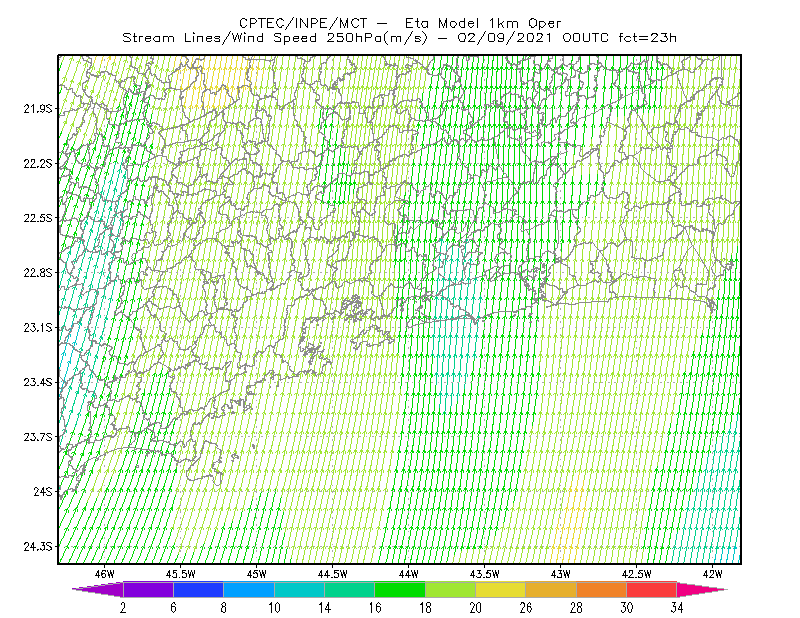Image resolution: width=800 pixels, height=618 pixels.
Task: Click the light blue legend swatch between 8 and 10
Action: (x=249, y=589)
